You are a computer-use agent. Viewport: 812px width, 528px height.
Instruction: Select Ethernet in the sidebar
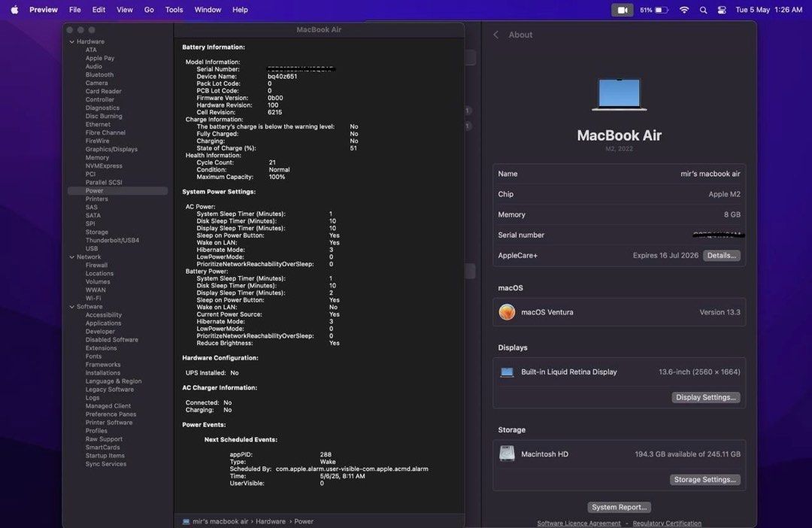pyautogui.click(x=98, y=124)
